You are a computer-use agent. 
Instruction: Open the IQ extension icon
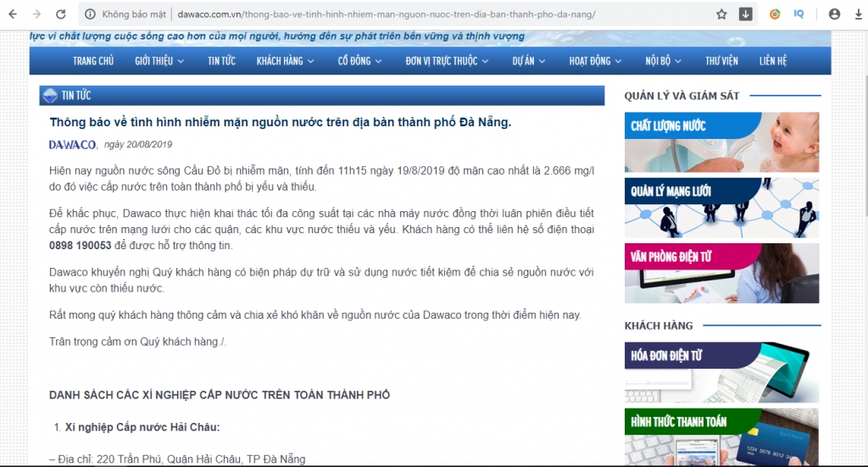[798, 14]
